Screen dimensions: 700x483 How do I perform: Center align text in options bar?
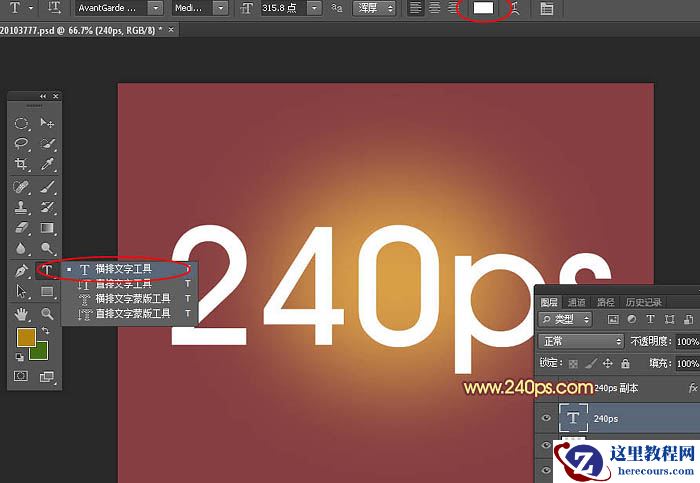(434, 8)
